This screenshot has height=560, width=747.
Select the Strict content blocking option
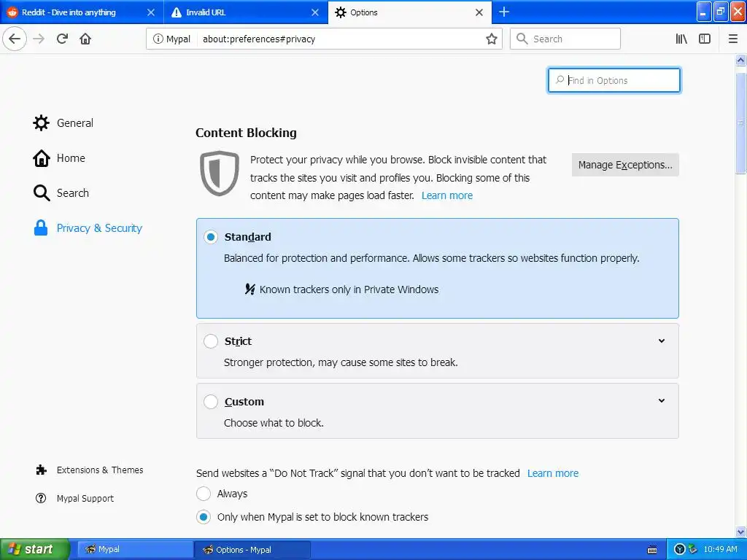211,341
